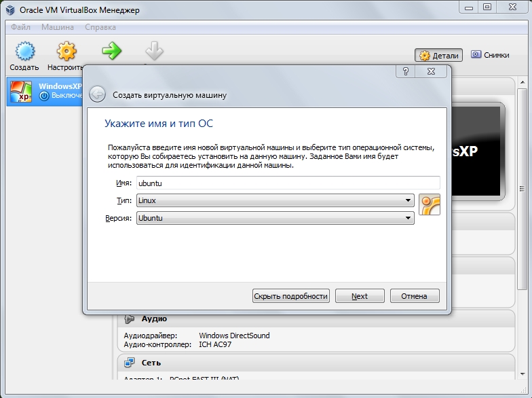Minimize the VirtualBox Manager window

pos(469,7)
